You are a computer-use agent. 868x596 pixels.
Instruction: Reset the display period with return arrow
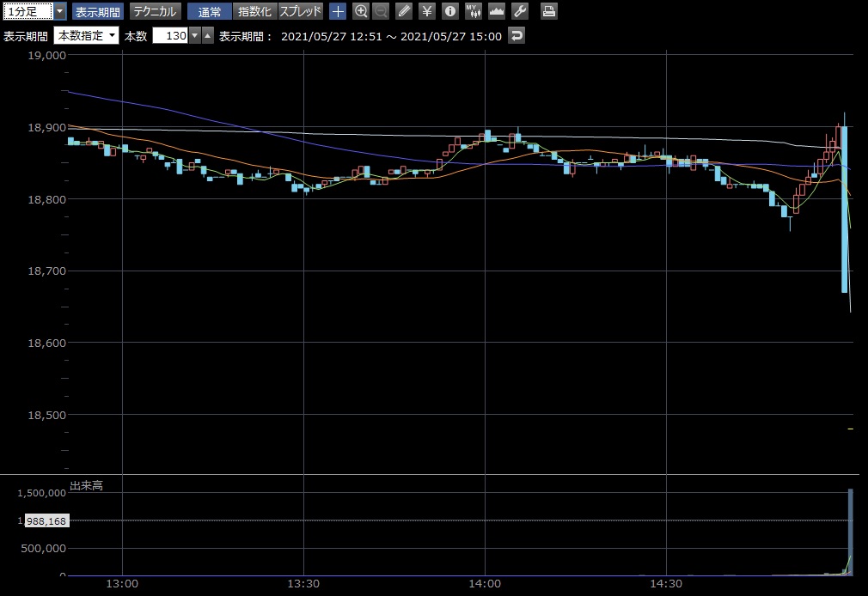(x=516, y=35)
